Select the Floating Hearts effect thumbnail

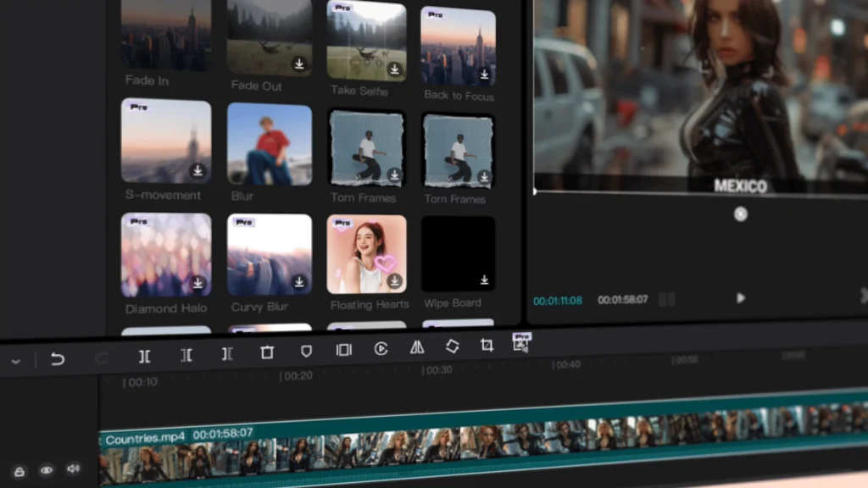pyautogui.click(x=366, y=254)
